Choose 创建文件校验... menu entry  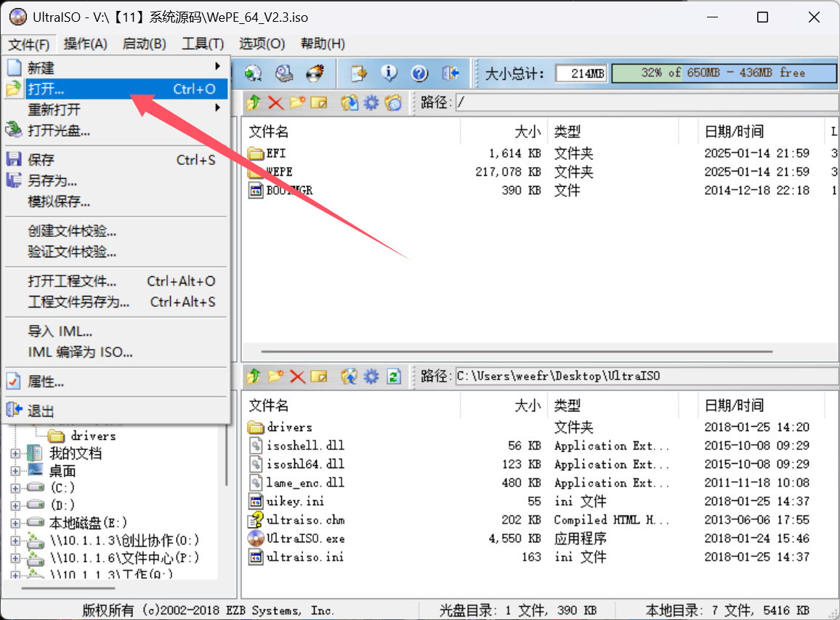tap(116, 231)
